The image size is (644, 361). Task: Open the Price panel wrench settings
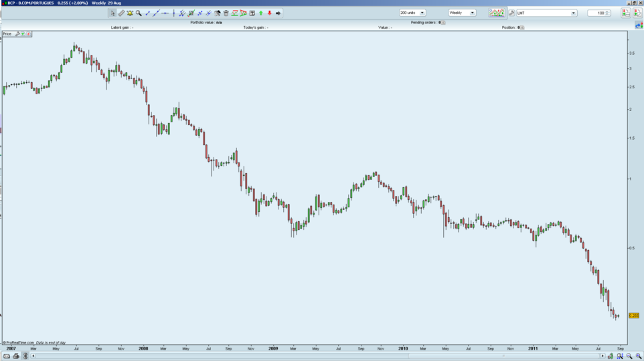point(17,34)
